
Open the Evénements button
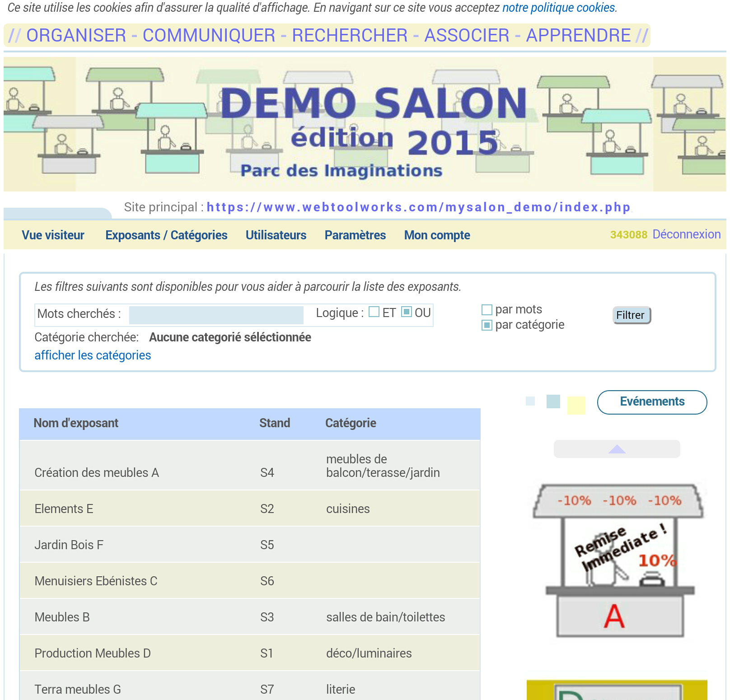(652, 402)
